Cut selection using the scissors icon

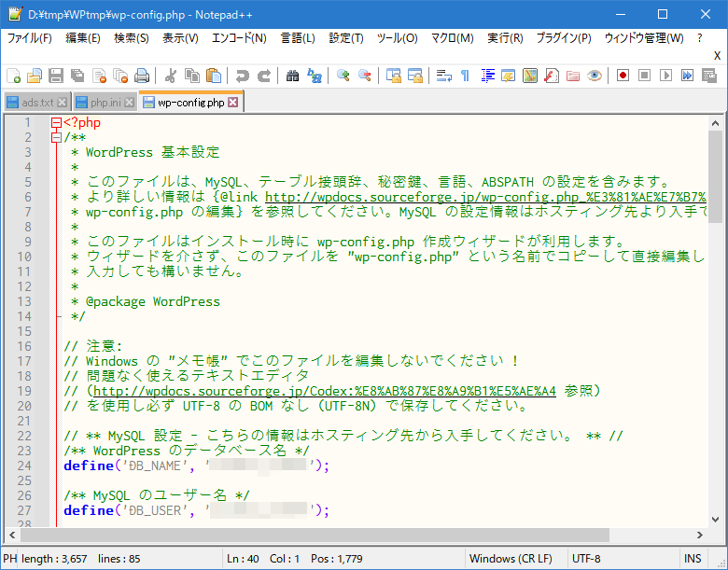tap(171, 76)
